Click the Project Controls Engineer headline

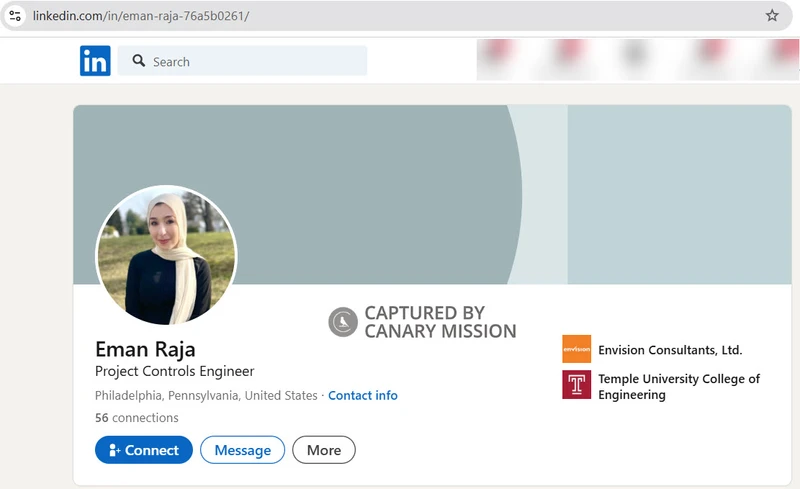click(174, 371)
